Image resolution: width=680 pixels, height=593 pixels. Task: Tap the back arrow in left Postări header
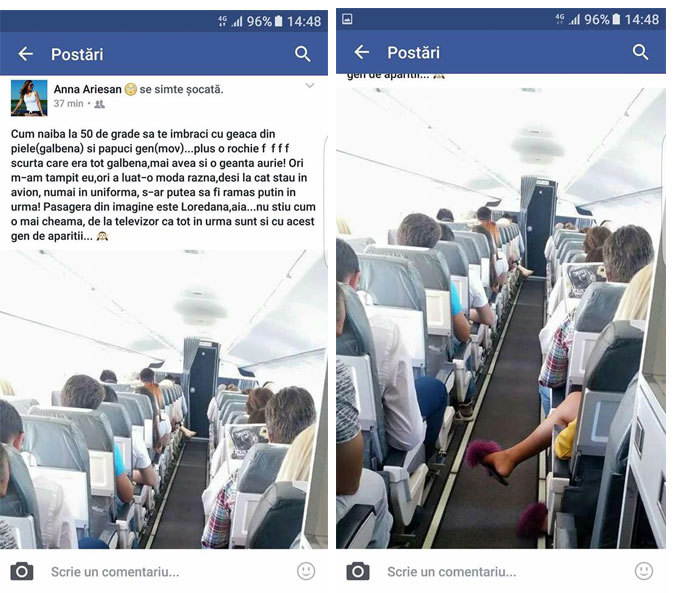26,54
